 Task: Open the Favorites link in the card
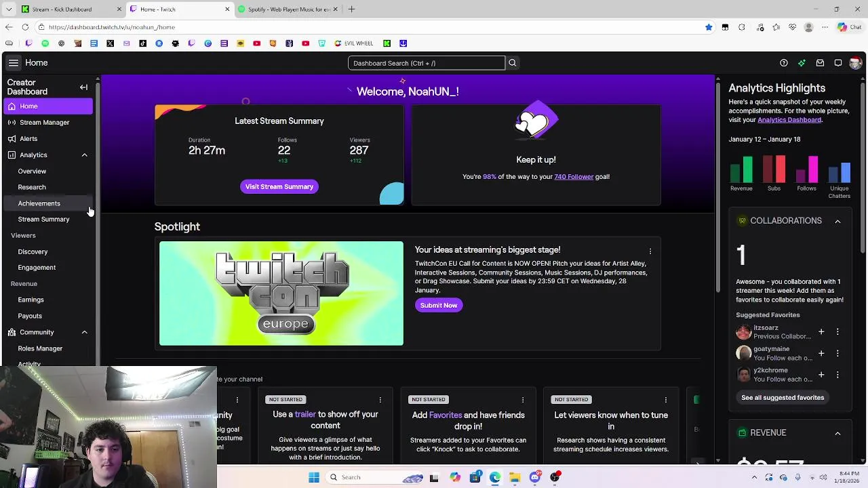446,415
